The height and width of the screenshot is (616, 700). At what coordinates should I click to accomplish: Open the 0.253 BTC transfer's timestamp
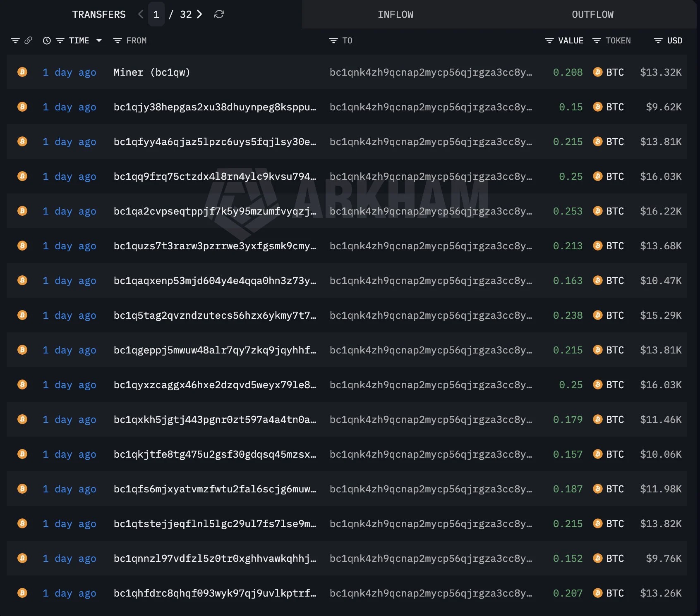pyautogui.click(x=70, y=211)
